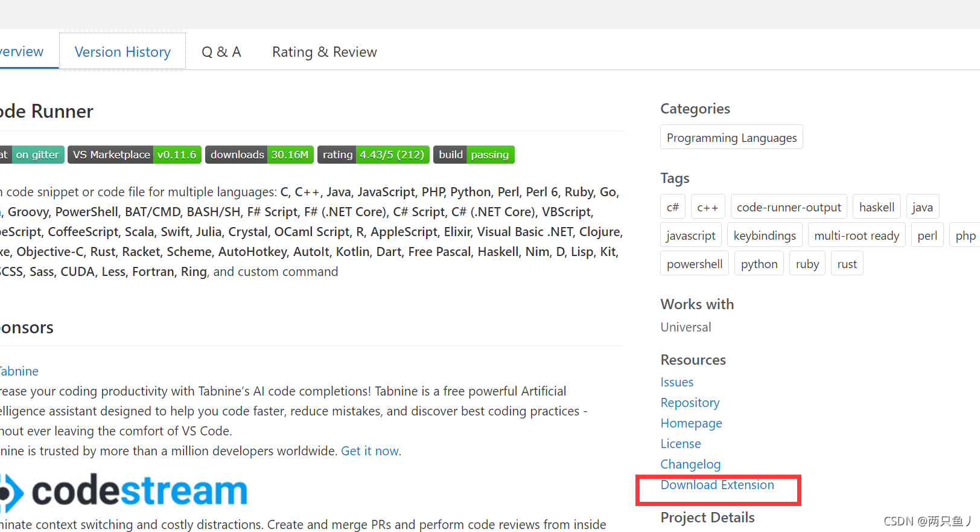Select the Overview tab
Image resolution: width=980 pixels, height=532 pixels.
[x=22, y=51]
